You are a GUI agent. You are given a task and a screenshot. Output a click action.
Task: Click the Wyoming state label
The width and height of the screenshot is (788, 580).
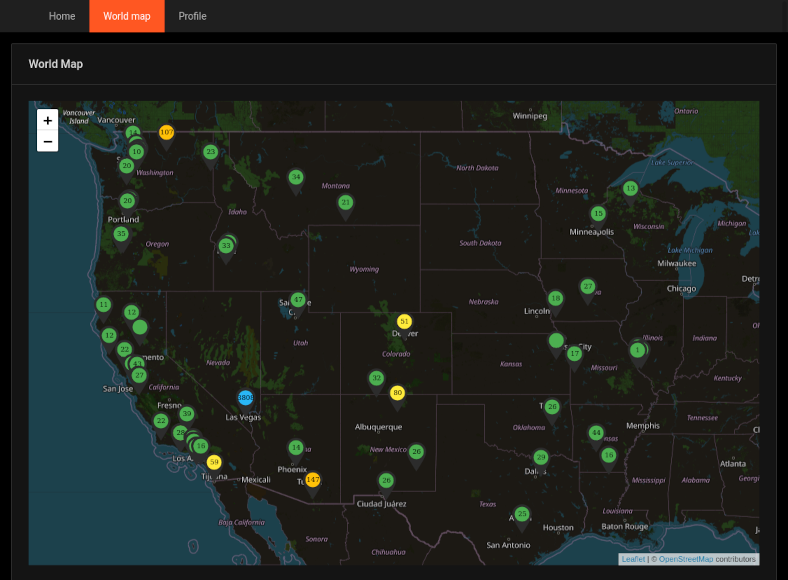coord(364,269)
